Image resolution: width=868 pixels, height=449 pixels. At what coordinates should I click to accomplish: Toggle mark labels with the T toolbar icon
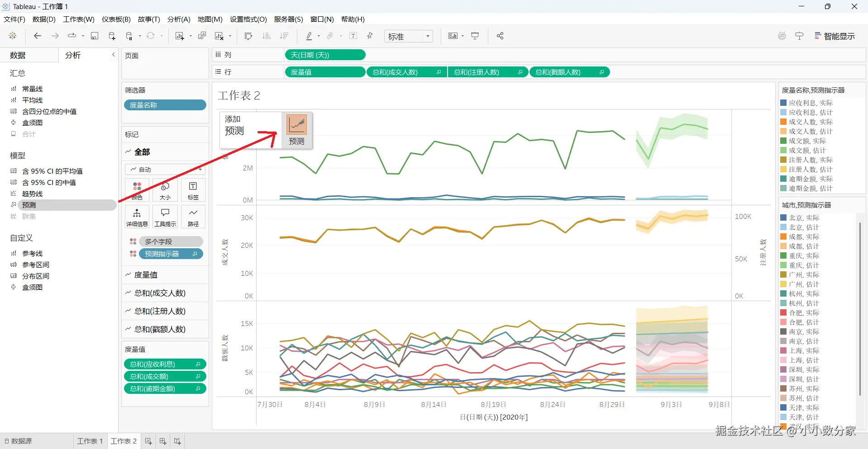pos(353,36)
